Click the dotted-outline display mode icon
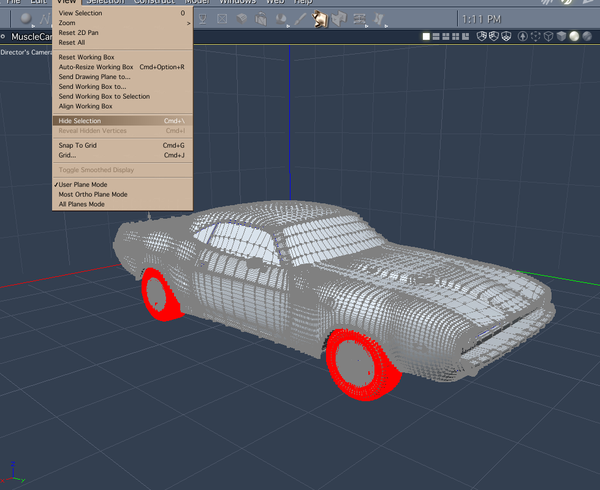This screenshot has width=600, height=490. pos(536,36)
